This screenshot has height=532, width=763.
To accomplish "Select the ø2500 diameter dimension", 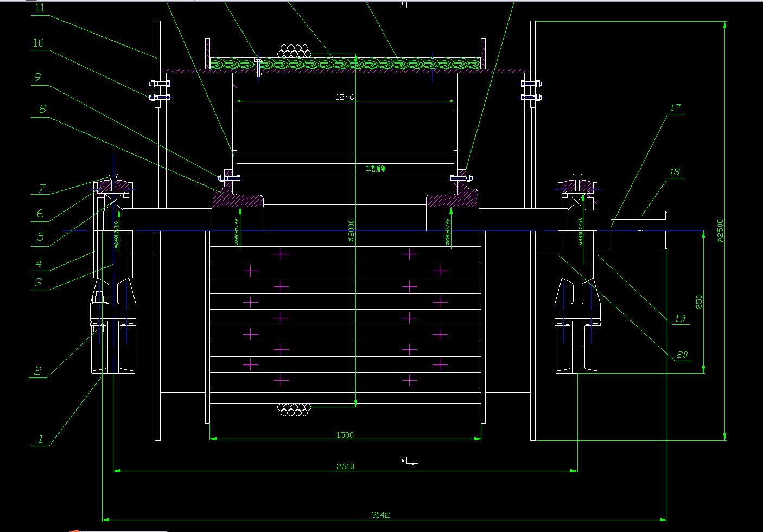I will click(x=720, y=230).
